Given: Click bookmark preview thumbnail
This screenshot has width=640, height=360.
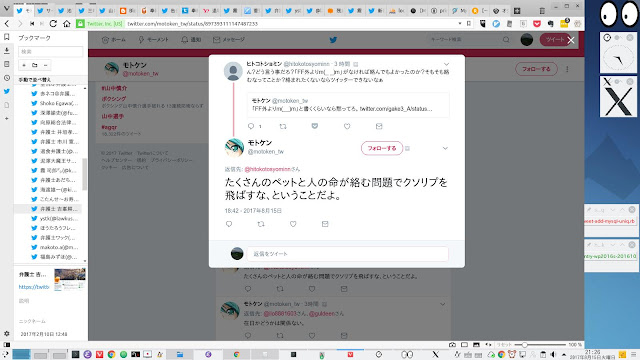Looking at the screenshot, I should (x=70, y=279).
